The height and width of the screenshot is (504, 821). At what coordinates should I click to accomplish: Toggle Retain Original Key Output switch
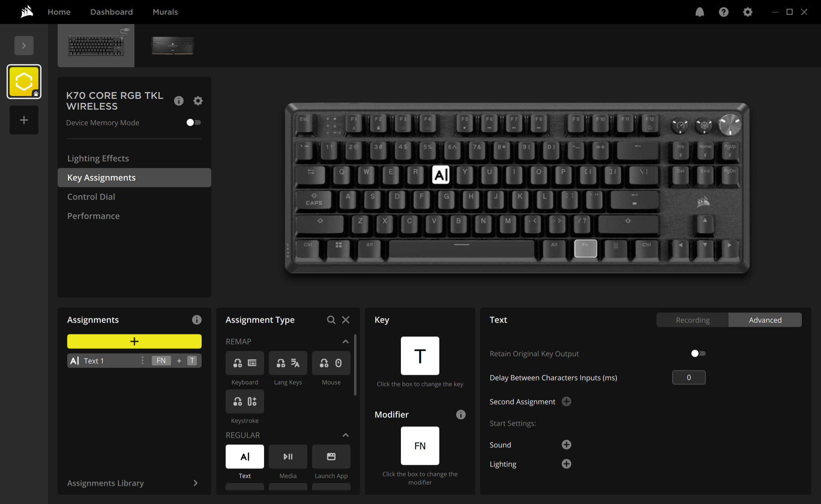coord(697,353)
